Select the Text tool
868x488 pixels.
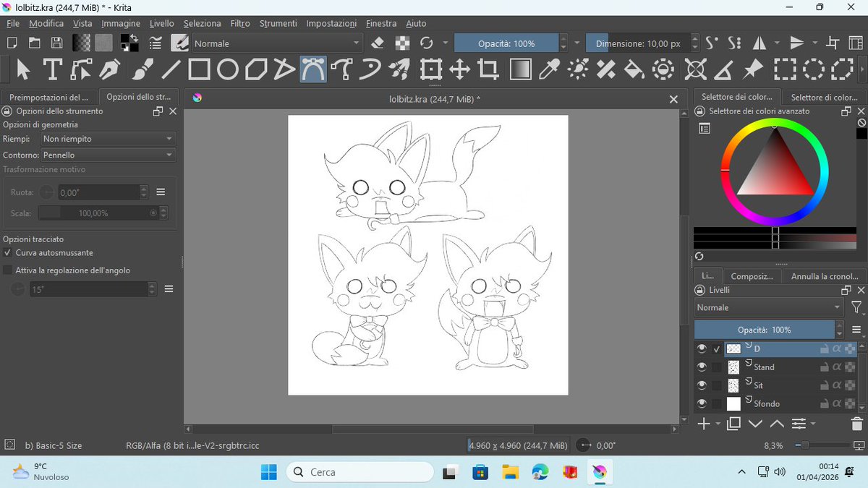52,69
